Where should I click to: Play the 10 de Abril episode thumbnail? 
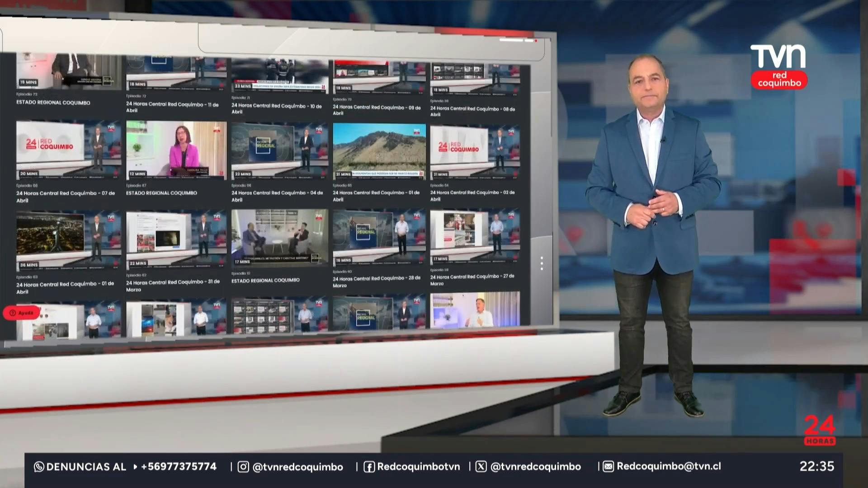280,75
